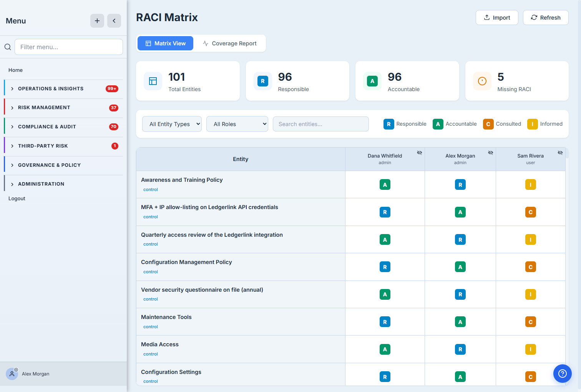This screenshot has height=392, width=581.
Task: Click Alex's R badge for Awareness and Training Policy
Action: [460, 185]
